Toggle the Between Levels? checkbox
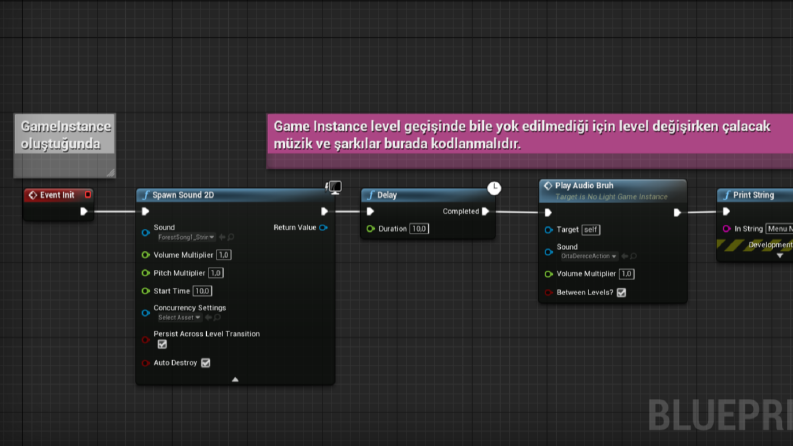This screenshot has width=793, height=446. pyautogui.click(x=621, y=293)
